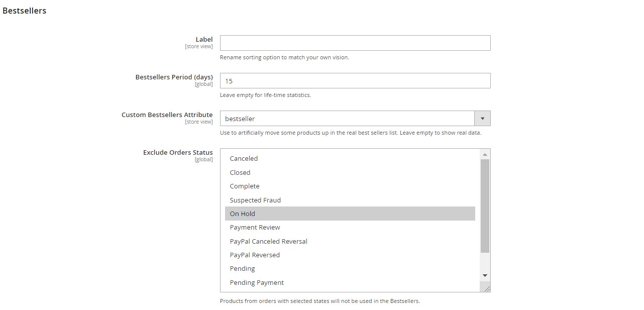Click the dropdown arrow beside bestseller

click(482, 119)
